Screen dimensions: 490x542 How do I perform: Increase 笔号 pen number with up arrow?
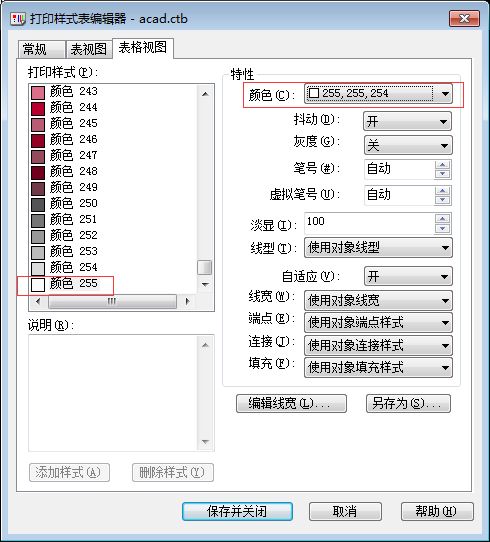[x=443, y=165]
